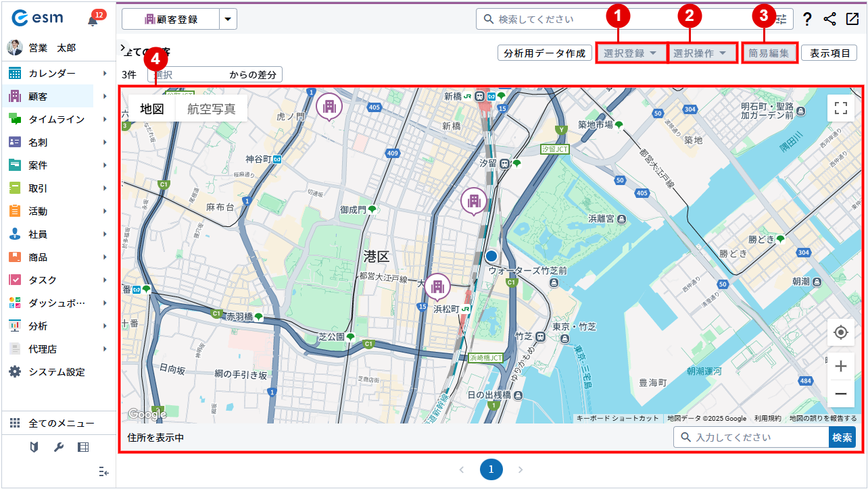The image size is (868, 489).
Task: Click the map 検索 button
Action: (842, 438)
